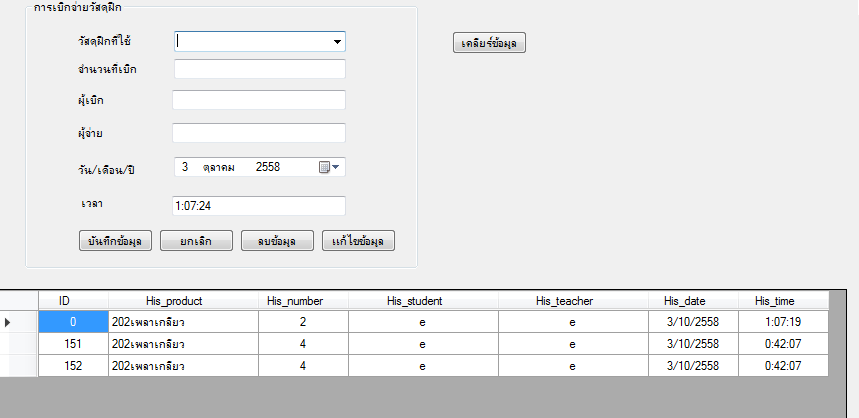Sort by the ID column header
Screen dimensions: 859x418
[x=73, y=300]
